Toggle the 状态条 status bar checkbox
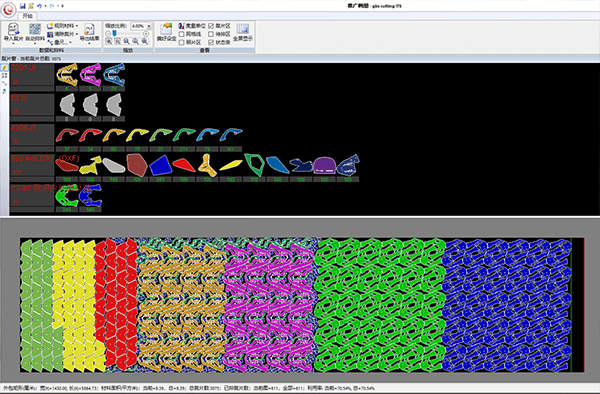Image resolution: width=600 pixels, height=394 pixels. tap(211, 42)
